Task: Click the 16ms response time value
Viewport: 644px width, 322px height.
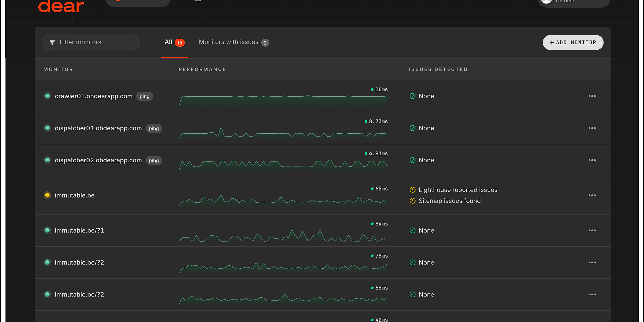Action: coord(381,89)
